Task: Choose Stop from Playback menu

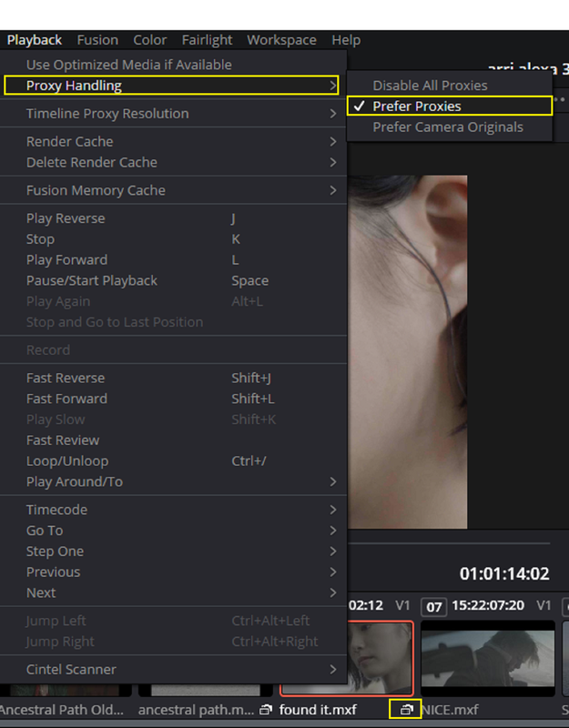Action: (x=173, y=239)
